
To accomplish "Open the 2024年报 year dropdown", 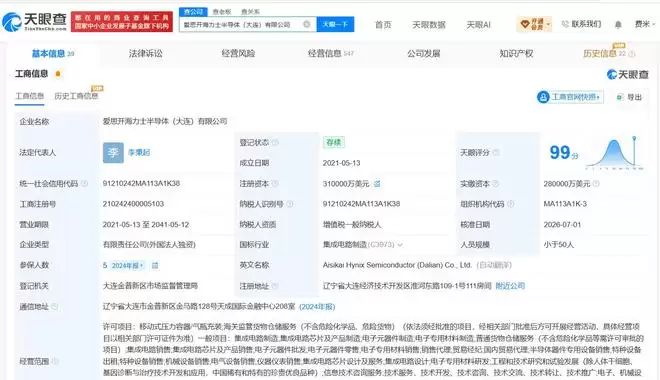I will tap(128, 266).
